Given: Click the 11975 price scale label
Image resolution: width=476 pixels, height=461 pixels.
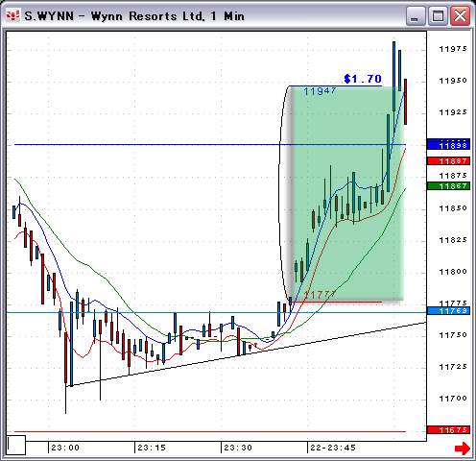Looking at the screenshot, I should 453,49.
